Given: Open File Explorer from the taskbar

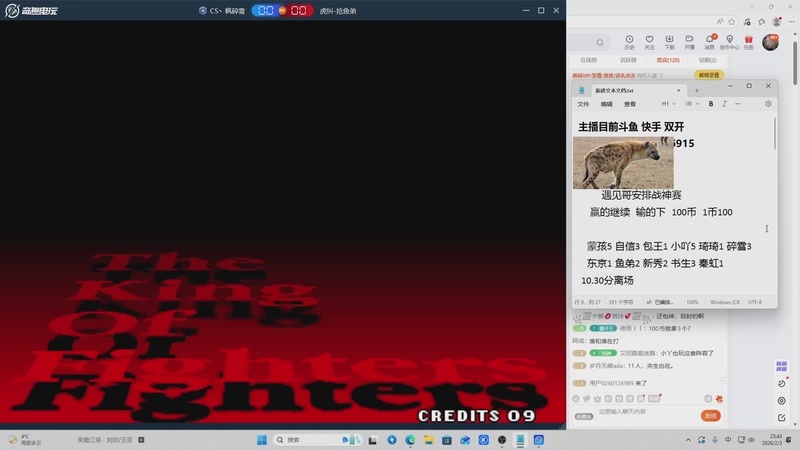Looking at the screenshot, I should point(429,440).
